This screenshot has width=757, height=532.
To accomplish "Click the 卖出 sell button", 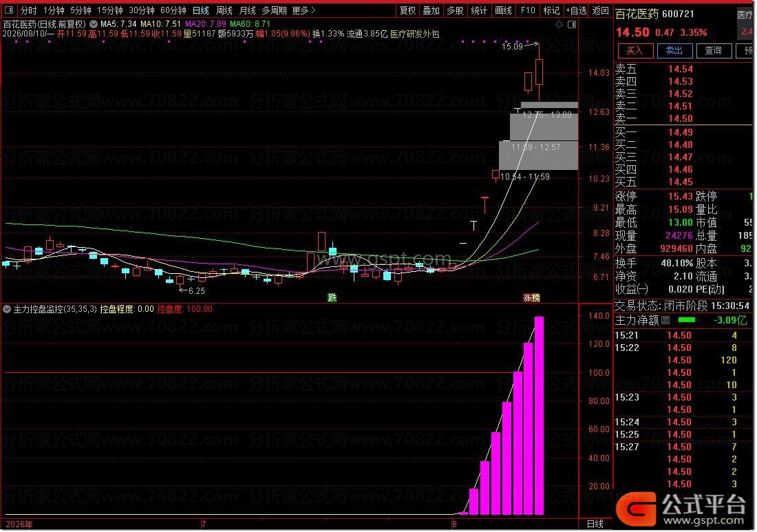I will pos(674,51).
